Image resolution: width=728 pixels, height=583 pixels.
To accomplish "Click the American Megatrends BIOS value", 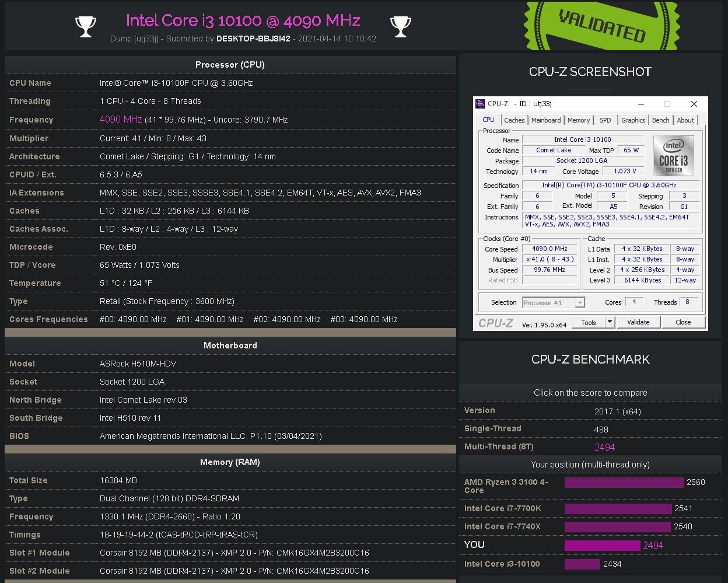I will [x=211, y=436].
